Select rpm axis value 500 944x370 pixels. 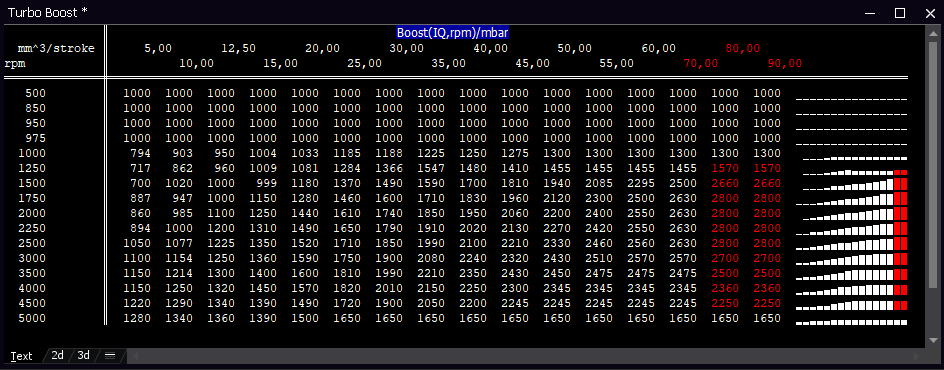coord(36,93)
